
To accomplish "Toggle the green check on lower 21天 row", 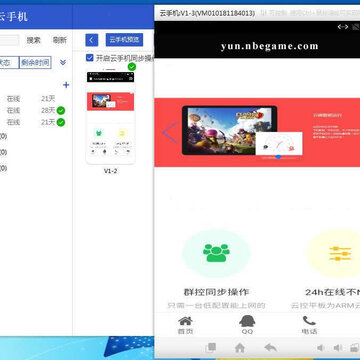I will (61, 122).
